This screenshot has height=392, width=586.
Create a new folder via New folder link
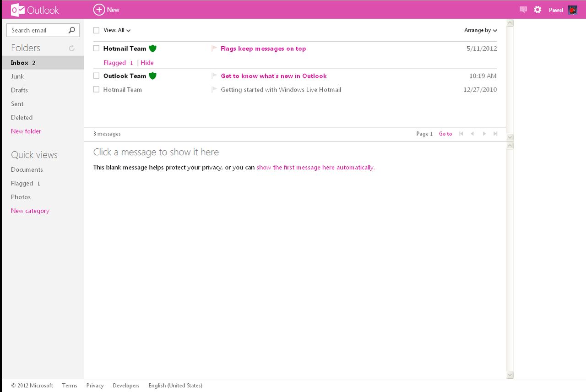[x=26, y=131]
